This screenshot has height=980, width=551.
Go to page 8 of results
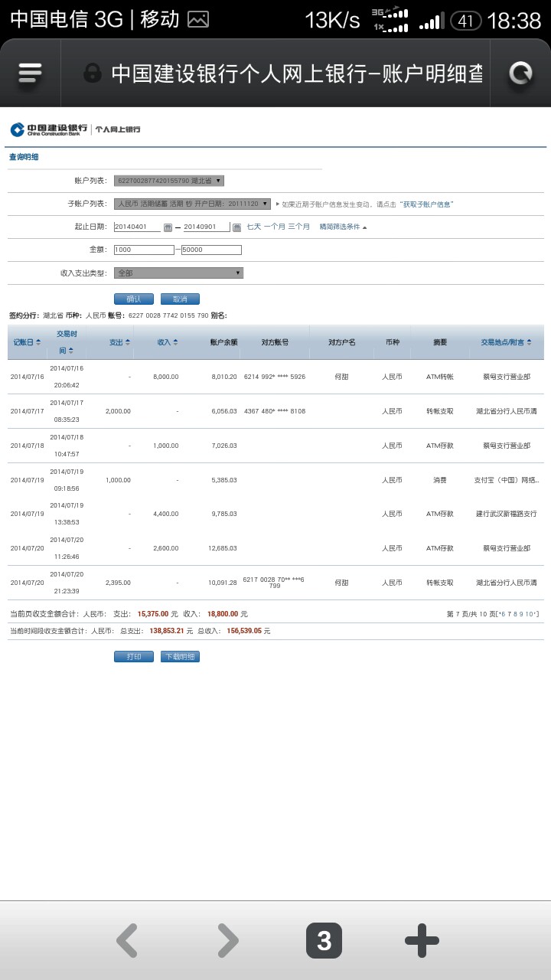coord(516,614)
